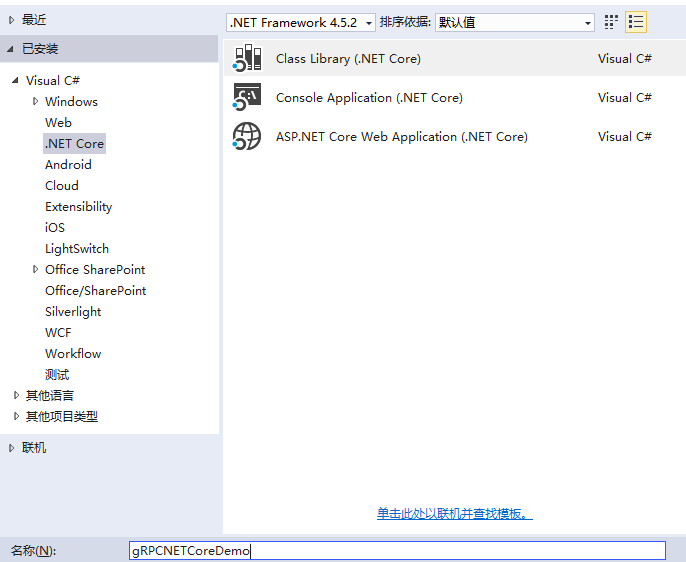Click the 其他语言 label
The height and width of the screenshot is (562, 686).
[49, 395]
